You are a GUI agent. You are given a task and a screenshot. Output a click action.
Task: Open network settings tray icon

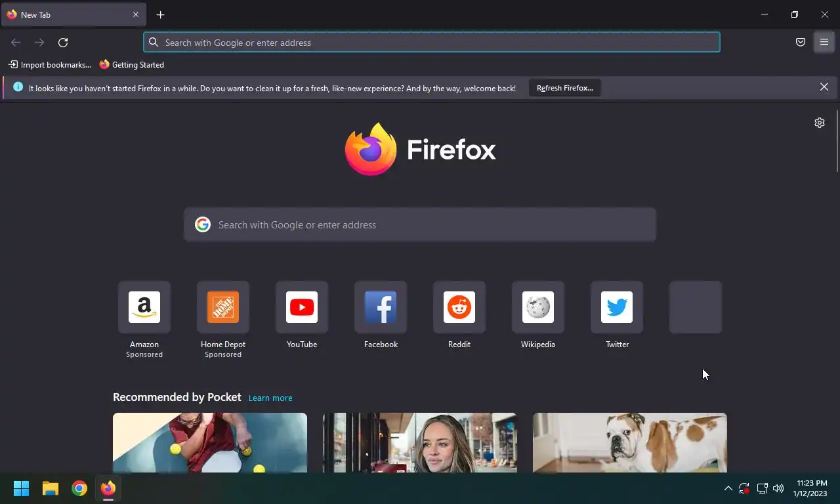pos(762,488)
